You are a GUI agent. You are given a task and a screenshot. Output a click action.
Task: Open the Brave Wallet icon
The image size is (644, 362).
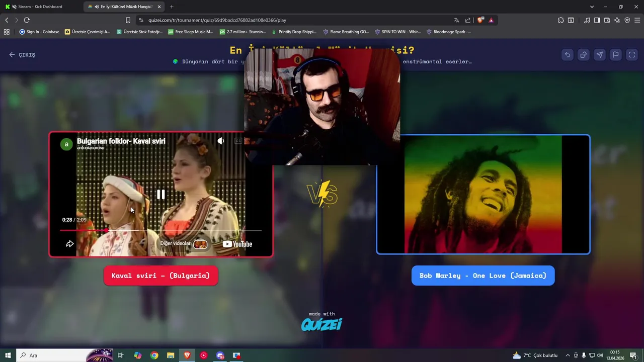[x=607, y=20]
